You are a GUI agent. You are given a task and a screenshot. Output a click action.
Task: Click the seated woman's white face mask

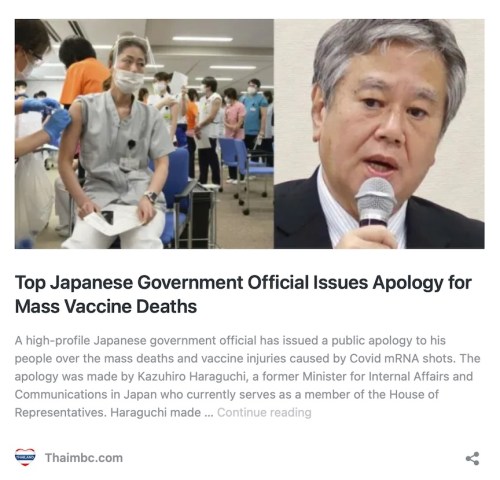(128, 81)
